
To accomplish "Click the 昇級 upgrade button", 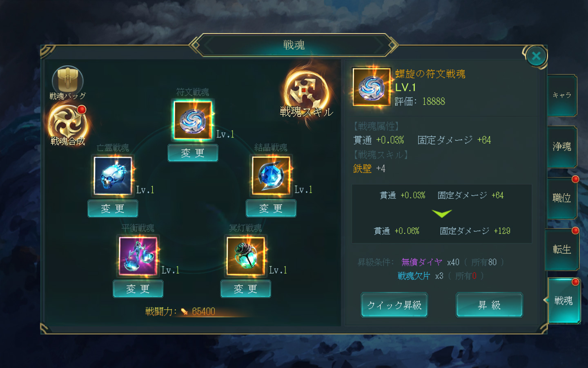I will click(489, 305).
